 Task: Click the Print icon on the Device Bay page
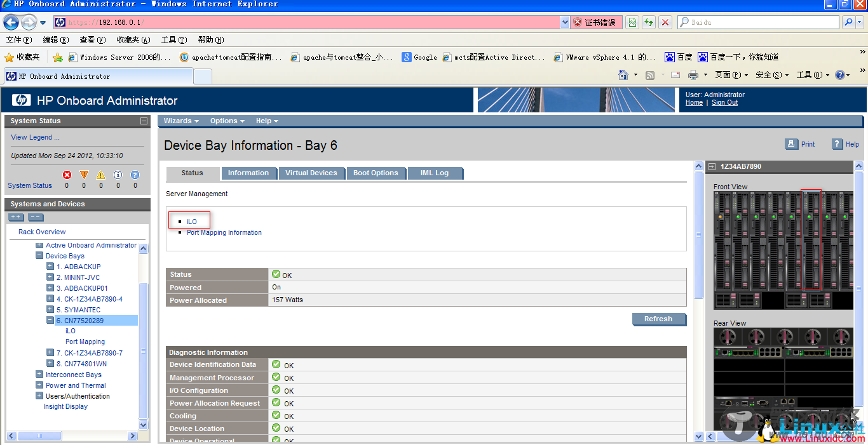tap(792, 144)
